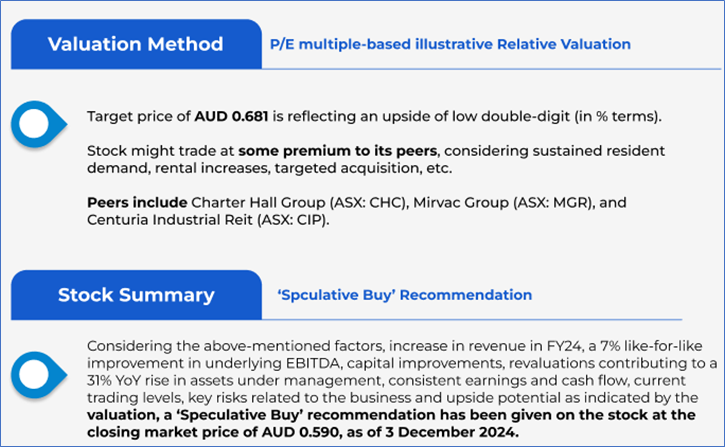Select the Valuation Method header banner
The height and width of the screenshot is (447, 725).
coord(136,44)
